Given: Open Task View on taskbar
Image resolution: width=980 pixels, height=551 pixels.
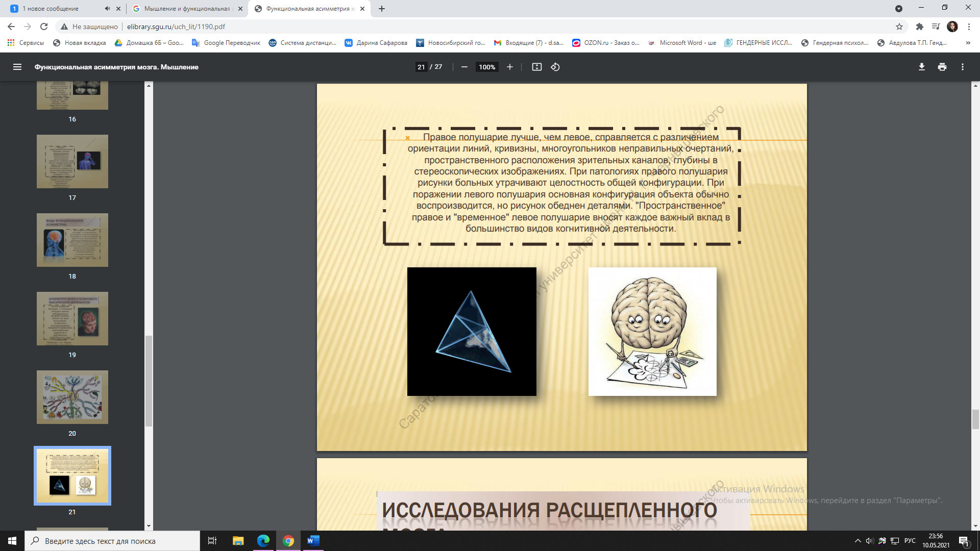Looking at the screenshot, I should [212, 541].
